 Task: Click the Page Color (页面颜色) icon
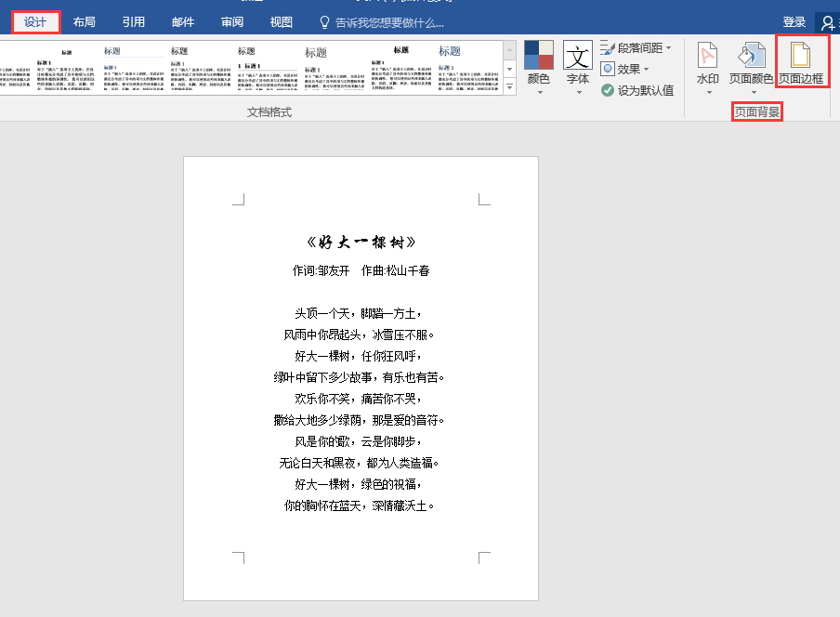751,56
